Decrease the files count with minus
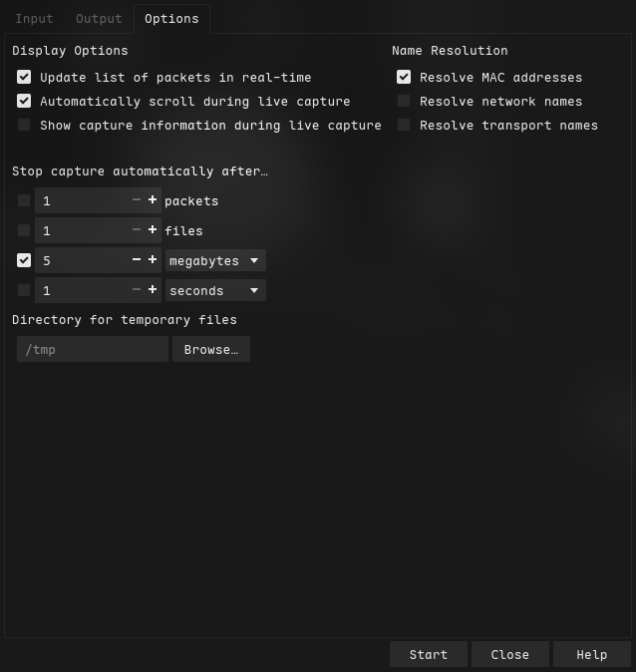 tap(137, 230)
